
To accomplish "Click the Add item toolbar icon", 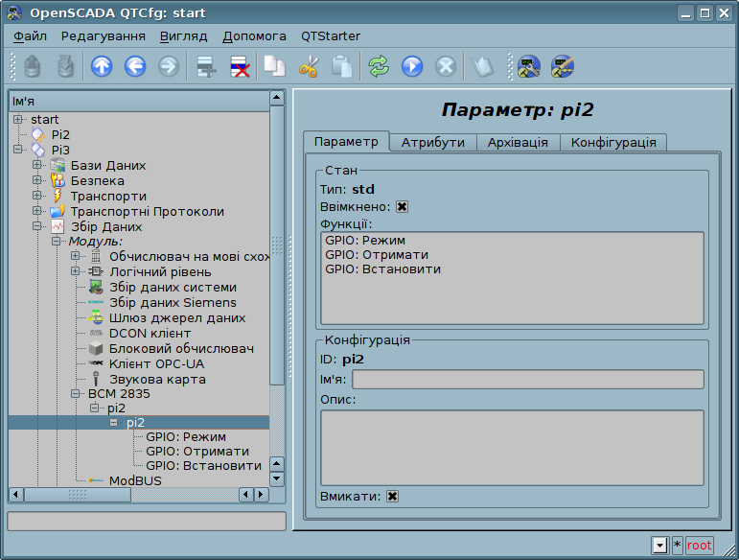I will pyautogui.click(x=205, y=66).
